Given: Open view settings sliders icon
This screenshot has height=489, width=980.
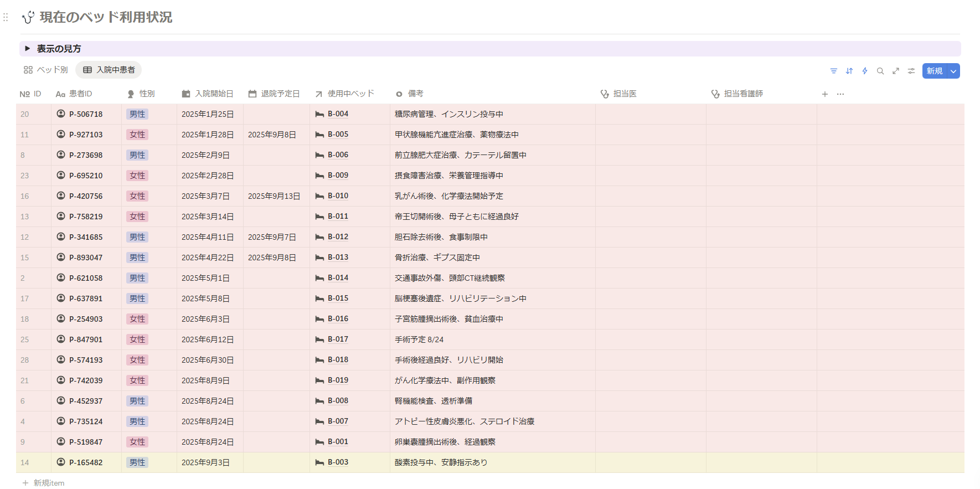Looking at the screenshot, I should click(911, 71).
